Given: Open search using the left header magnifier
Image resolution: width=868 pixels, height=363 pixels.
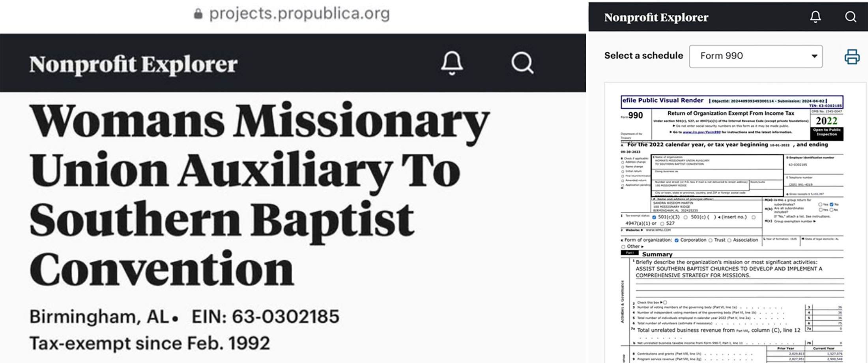Looking at the screenshot, I should pyautogui.click(x=522, y=63).
